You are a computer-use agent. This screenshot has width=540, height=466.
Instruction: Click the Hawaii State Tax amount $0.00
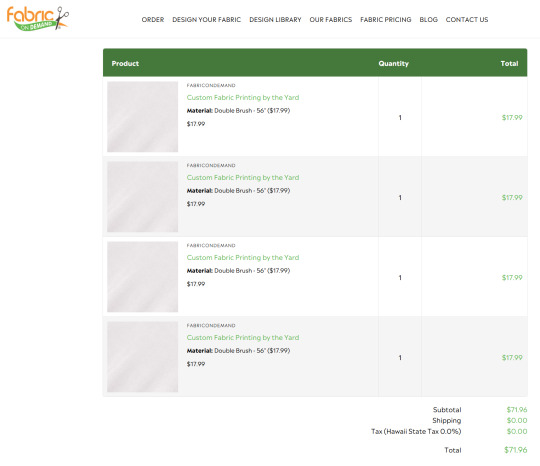(517, 432)
